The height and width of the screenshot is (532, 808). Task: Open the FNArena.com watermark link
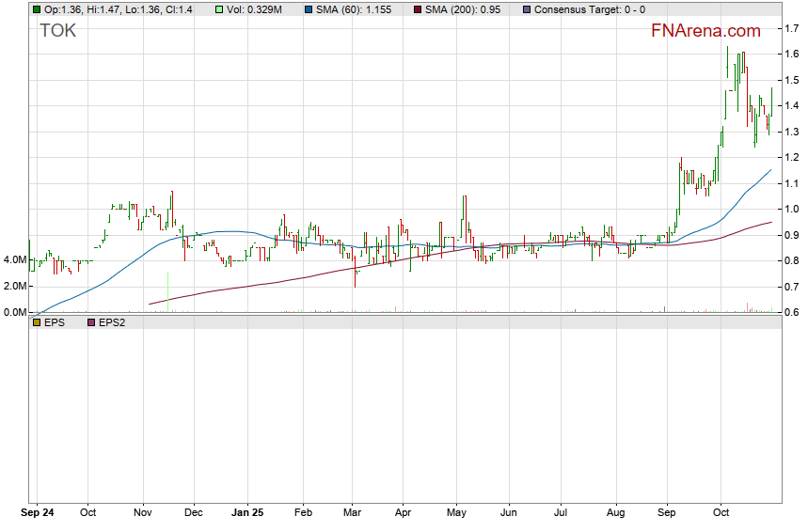(x=705, y=31)
